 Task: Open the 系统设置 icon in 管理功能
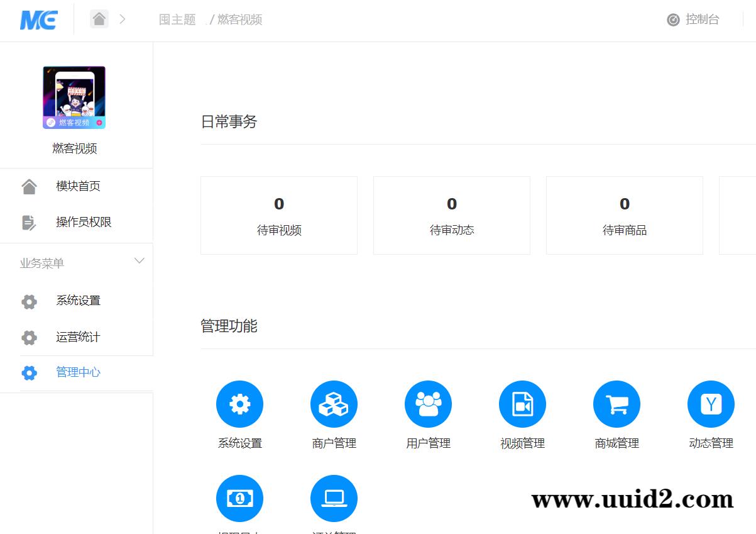click(x=239, y=404)
